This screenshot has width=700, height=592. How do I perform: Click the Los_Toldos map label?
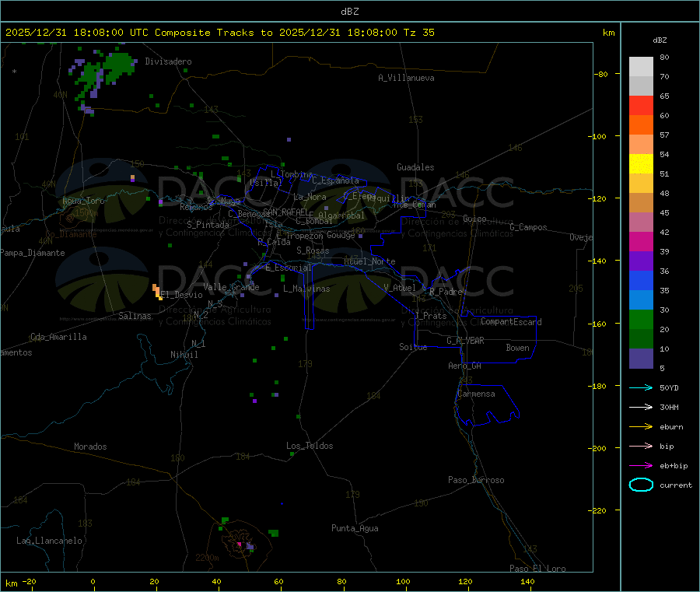point(310,446)
